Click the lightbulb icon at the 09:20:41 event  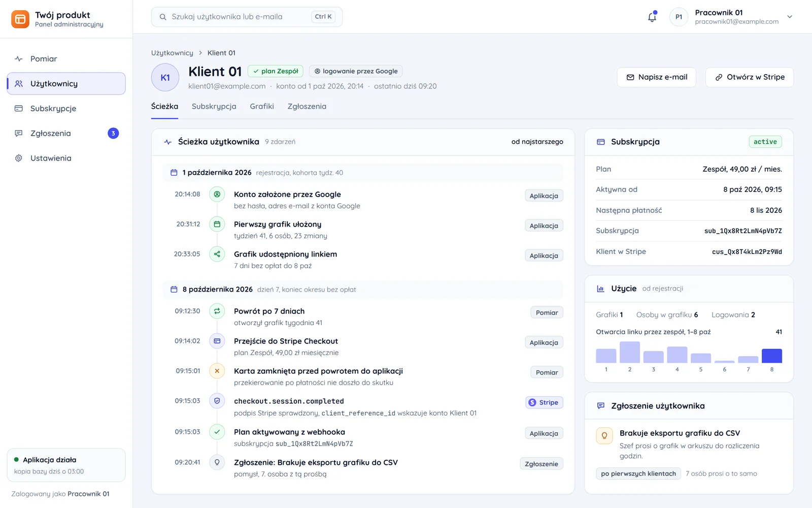click(x=217, y=462)
